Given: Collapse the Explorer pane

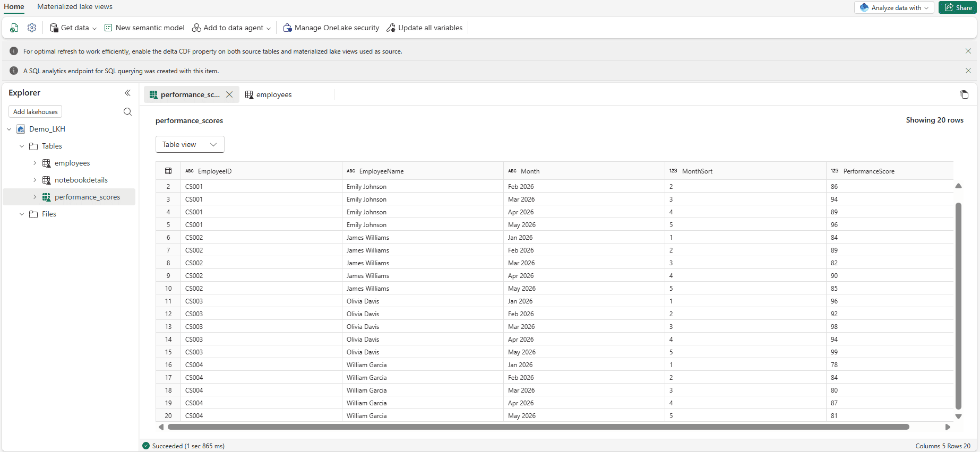Looking at the screenshot, I should [127, 92].
